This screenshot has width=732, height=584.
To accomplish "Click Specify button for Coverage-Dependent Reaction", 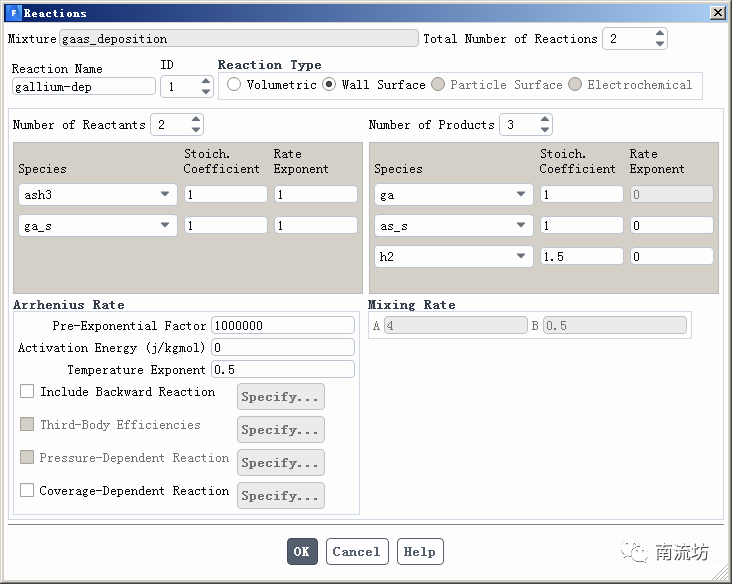I will [280, 496].
